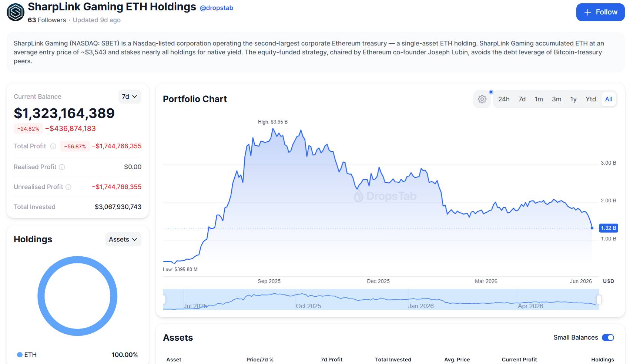The height and width of the screenshot is (364, 630).
Task: Select the 3m chart range tab
Action: coord(557,99)
